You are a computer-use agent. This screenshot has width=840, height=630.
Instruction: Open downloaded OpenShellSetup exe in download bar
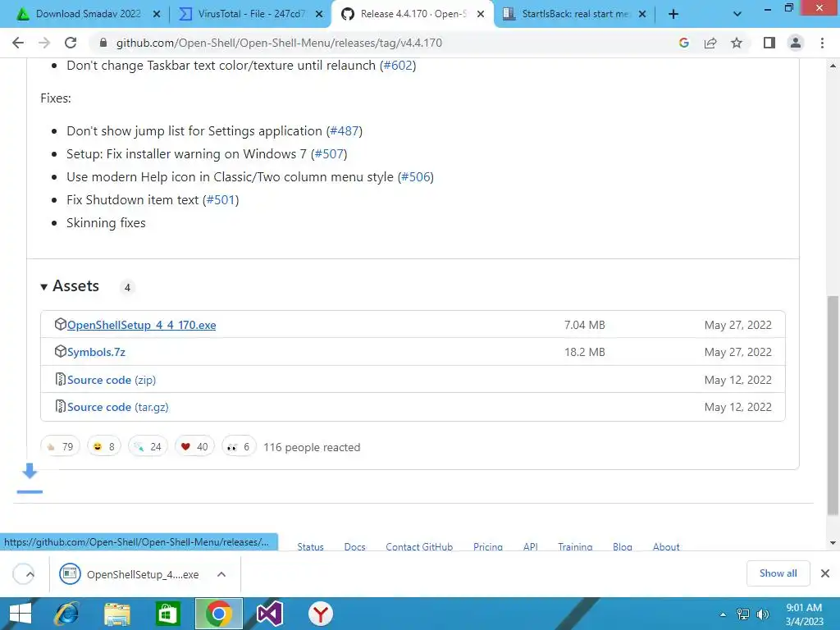click(130, 574)
